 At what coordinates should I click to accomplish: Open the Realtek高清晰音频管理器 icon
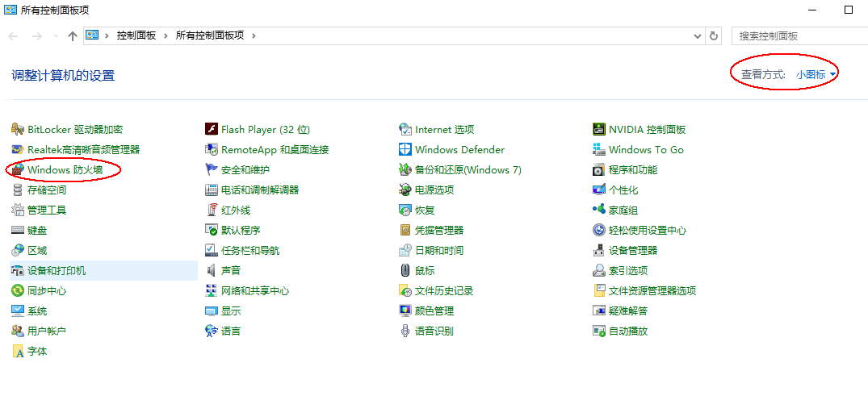coord(18,150)
